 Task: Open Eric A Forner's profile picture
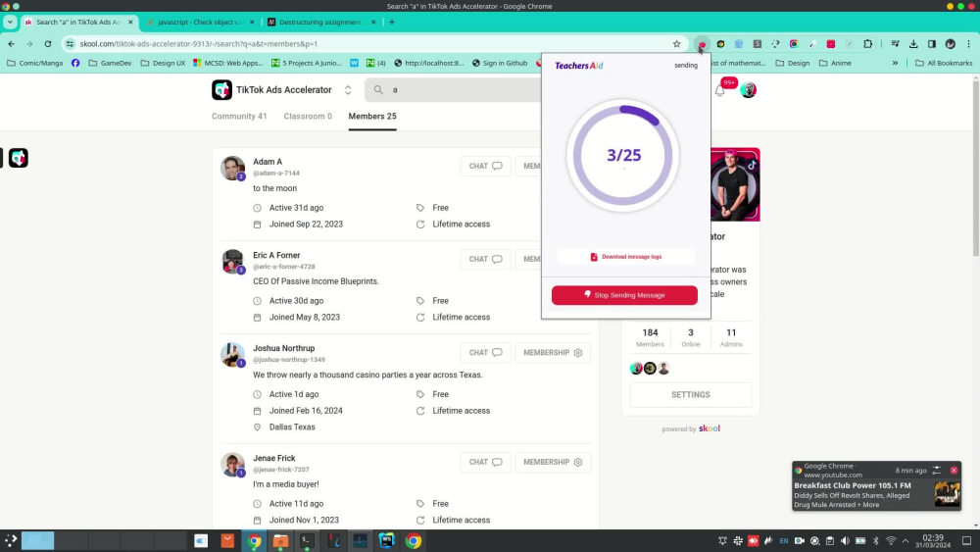pyautogui.click(x=232, y=262)
